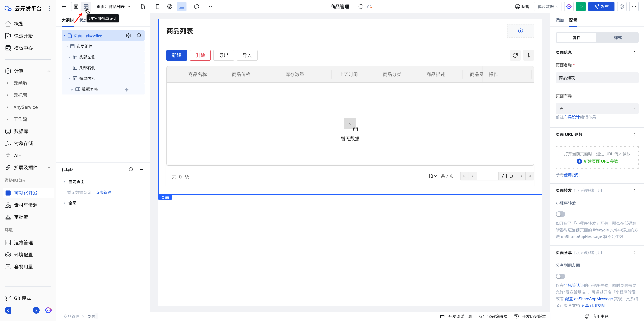Image resolution: width=644 pixels, height=321 pixels.
Task: Select the 样式 segment tab
Action: 618,38
